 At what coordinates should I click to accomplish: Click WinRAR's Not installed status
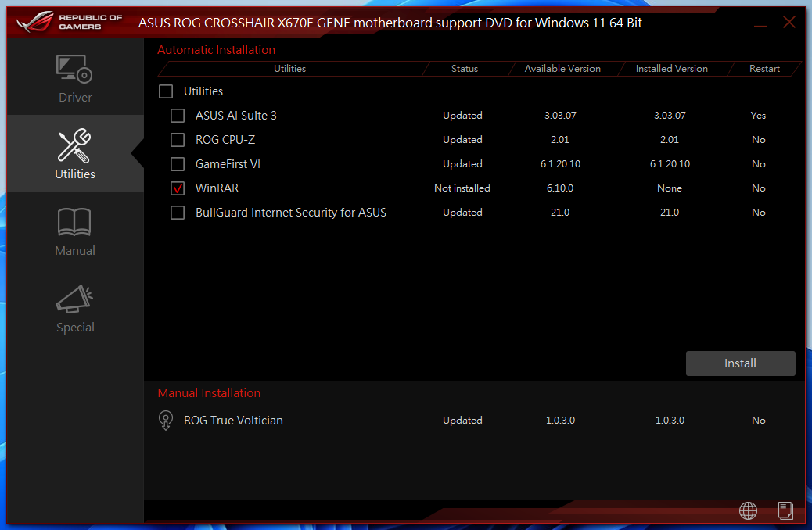[462, 188]
